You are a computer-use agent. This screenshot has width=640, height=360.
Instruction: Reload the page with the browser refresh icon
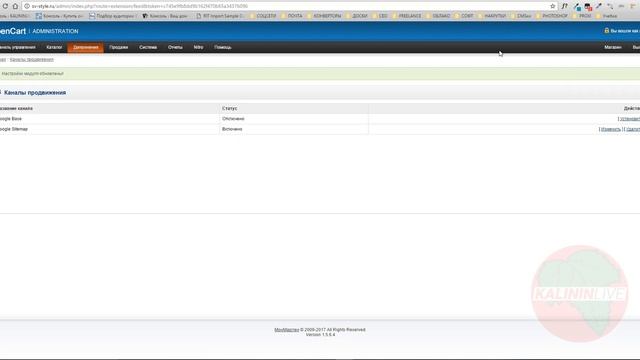pyautogui.click(x=5, y=6)
